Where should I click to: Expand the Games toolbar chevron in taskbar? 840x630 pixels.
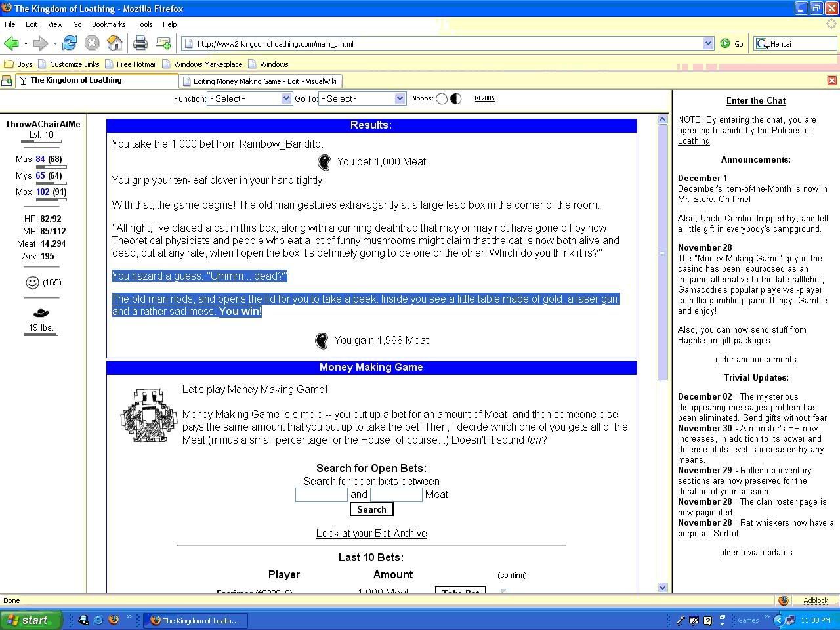point(766,618)
